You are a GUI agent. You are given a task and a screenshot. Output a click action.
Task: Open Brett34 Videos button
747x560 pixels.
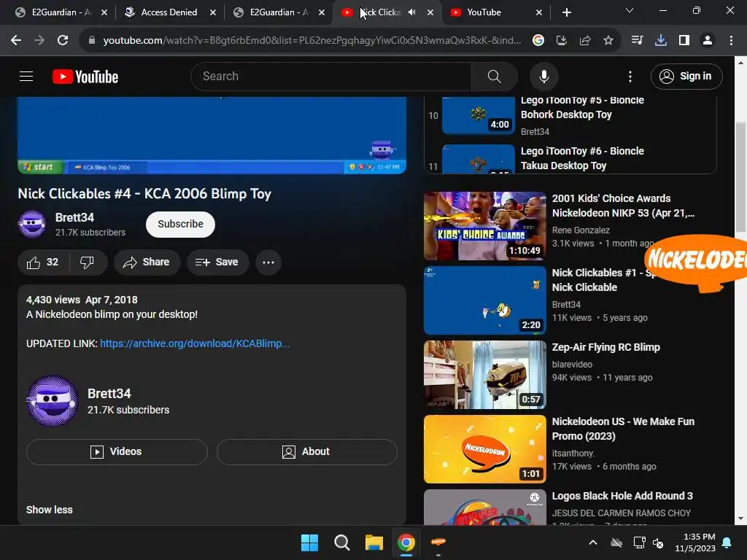tap(117, 451)
